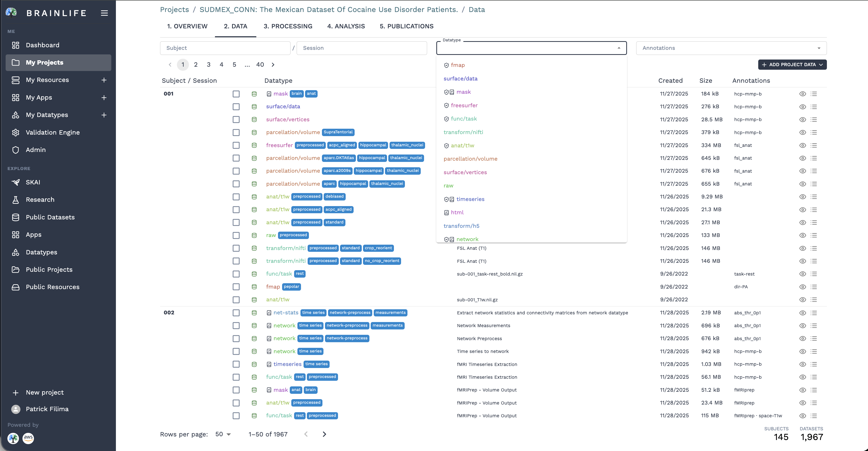Click the plus icon next to My Resources
The width and height of the screenshot is (868, 451).
104,80
